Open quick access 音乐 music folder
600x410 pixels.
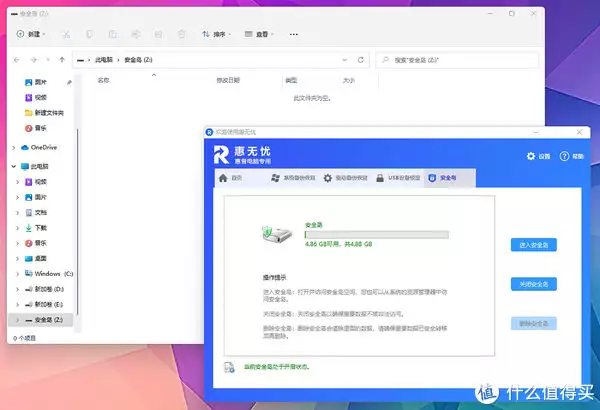click(x=41, y=128)
